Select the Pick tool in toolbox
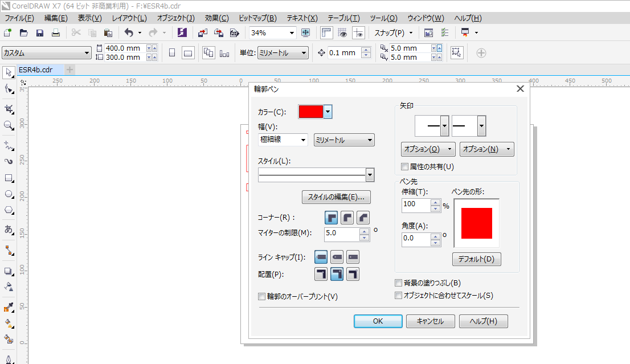This screenshot has width=630, height=364. click(9, 72)
